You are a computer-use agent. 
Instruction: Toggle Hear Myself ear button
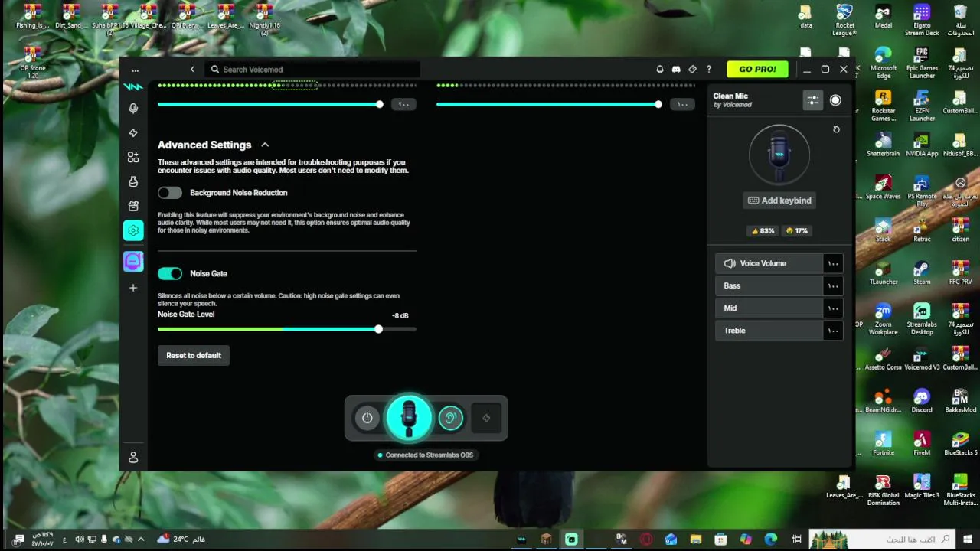click(x=450, y=418)
